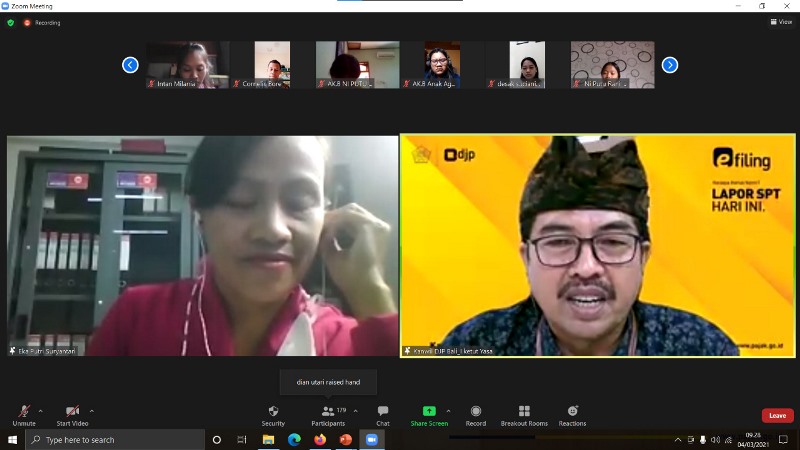The height and width of the screenshot is (450, 800).
Task: Toggle Start Video camera
Action: click(71, 415)
